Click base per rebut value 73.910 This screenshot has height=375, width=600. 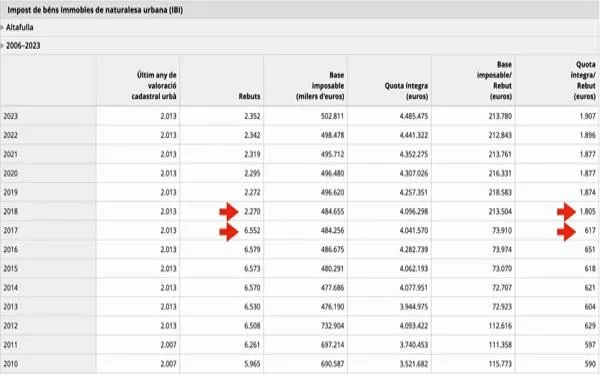(x=502, y=231)
